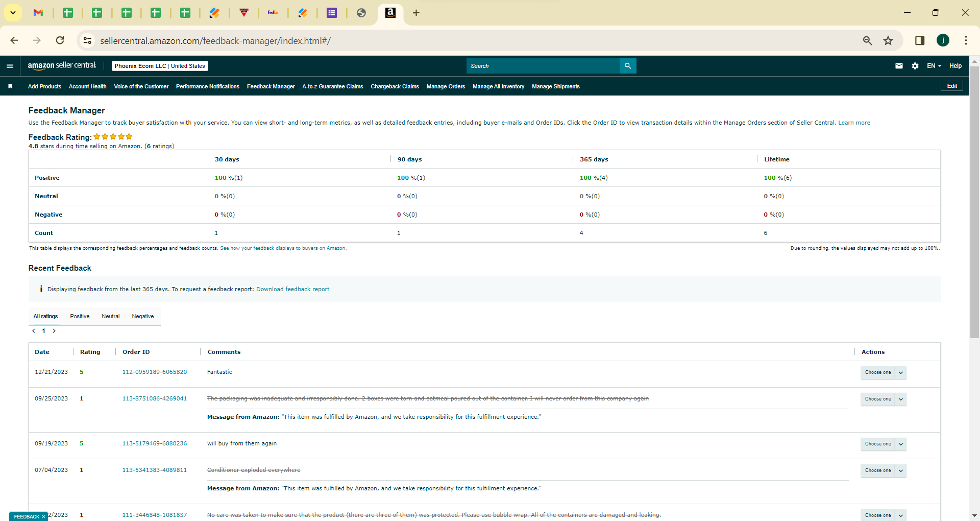Open how feedback displays to buyers link

click(283, 248)
